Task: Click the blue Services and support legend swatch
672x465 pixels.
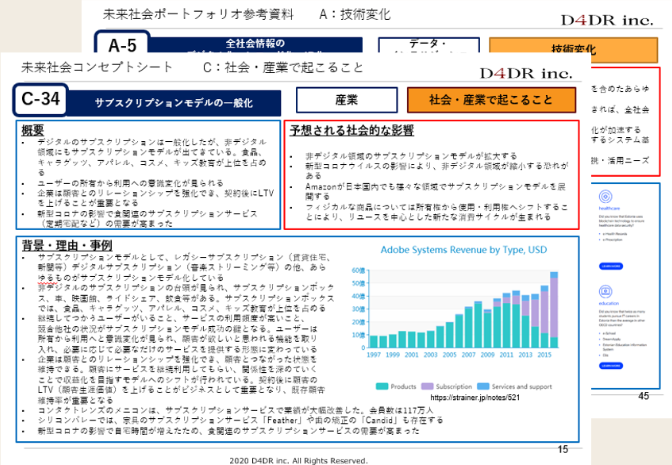Action: [483, 386]
